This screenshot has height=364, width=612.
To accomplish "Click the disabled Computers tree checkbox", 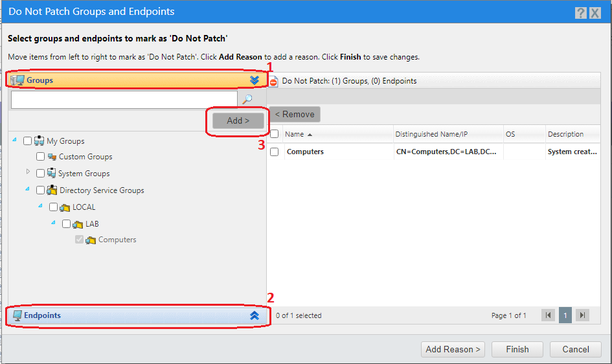I will pyautogui.click(x=79, y=239).
